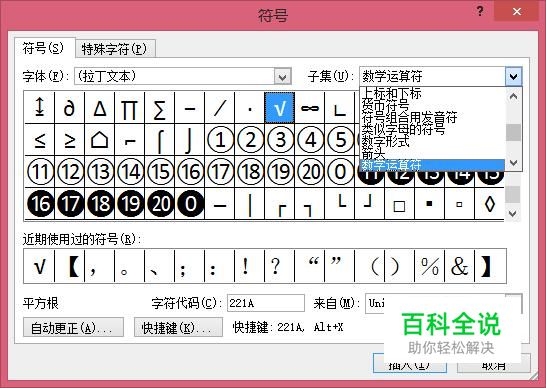This screenshot has width=546, height=388.
Task: Pick the white circled number 15
Action: pos(159,172)
